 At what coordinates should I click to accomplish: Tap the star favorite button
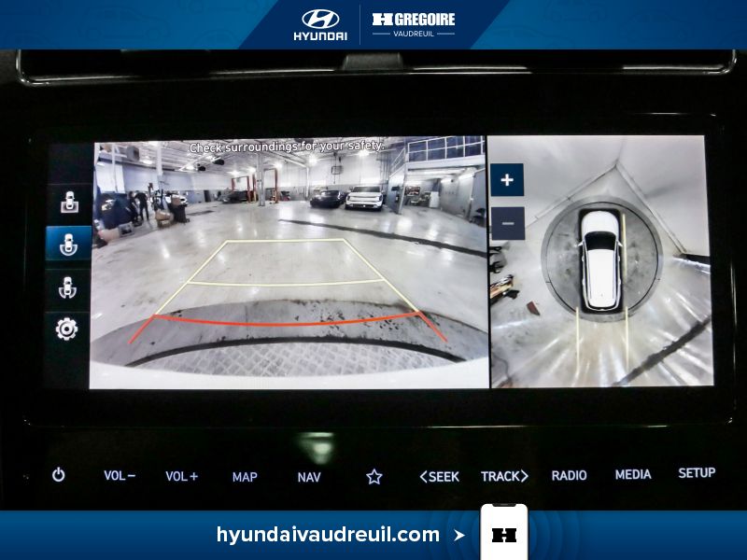point(374,477)
